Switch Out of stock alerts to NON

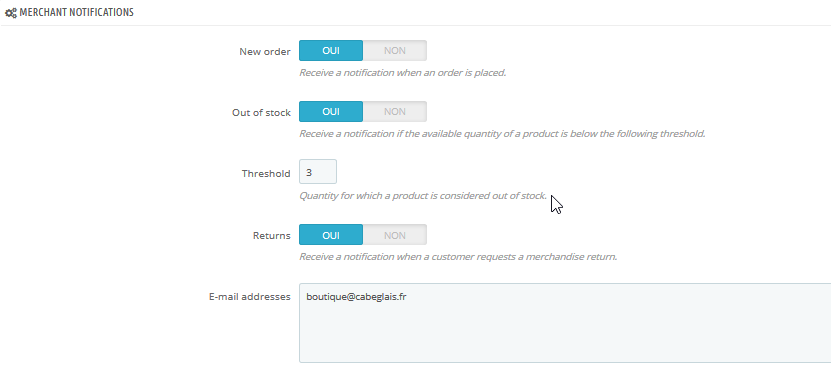coord(395,112)
